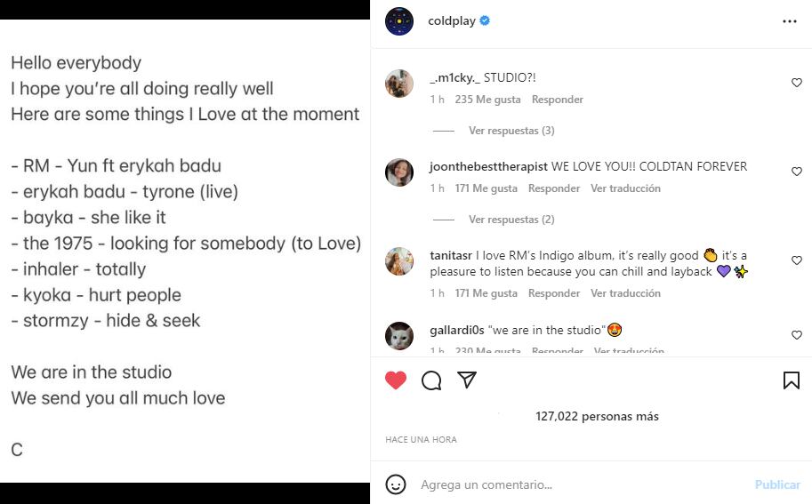Open tanitasr's profile picture
The image size is (812, 504).
coord(399,261)
